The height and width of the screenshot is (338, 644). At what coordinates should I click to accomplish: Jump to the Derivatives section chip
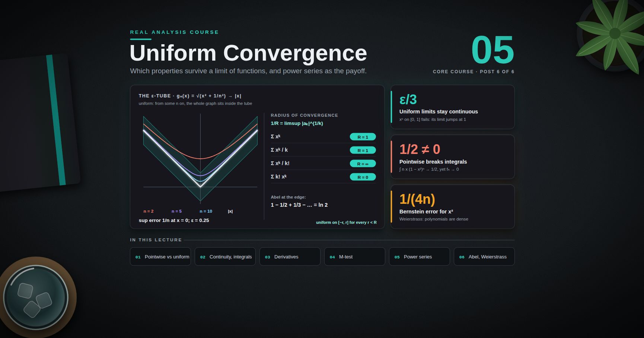point(290,257)
